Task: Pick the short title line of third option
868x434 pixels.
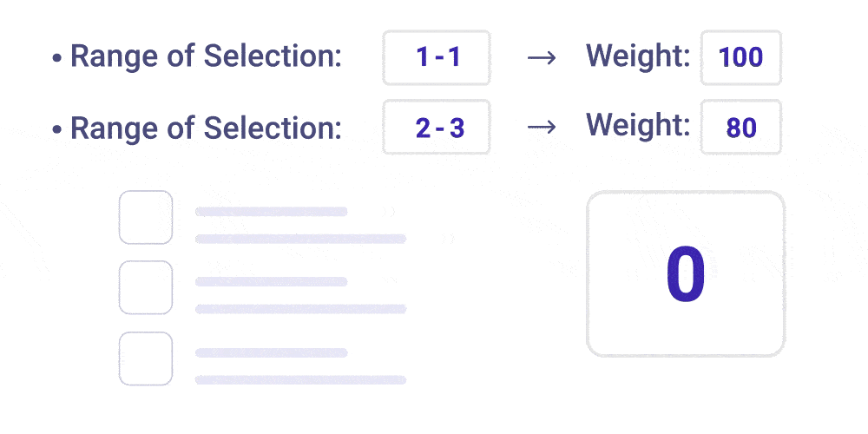Action: [x=271, y=352]
